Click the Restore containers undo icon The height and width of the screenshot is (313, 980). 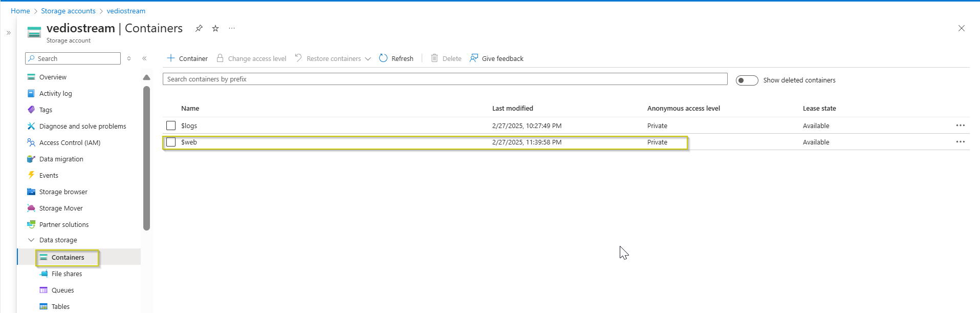[298, 58]
